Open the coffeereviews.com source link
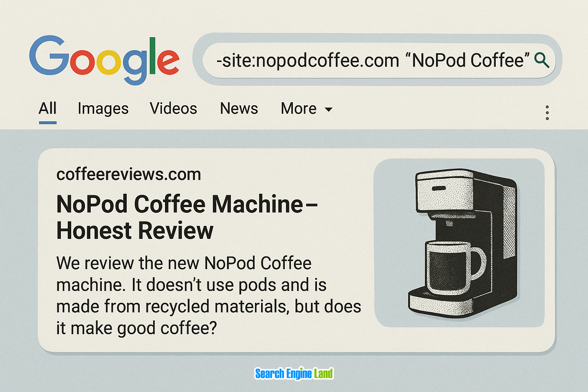 (x=129, y=175)
